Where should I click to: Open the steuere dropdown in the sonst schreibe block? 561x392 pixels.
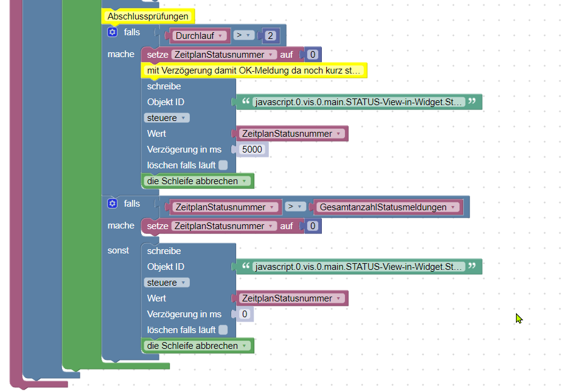167,283
